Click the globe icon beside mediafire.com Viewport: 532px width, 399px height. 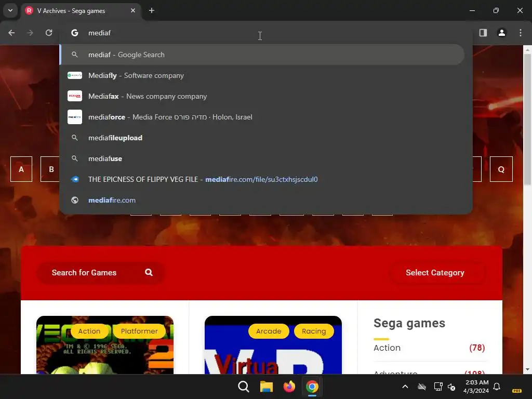click(x=75, y=200)
